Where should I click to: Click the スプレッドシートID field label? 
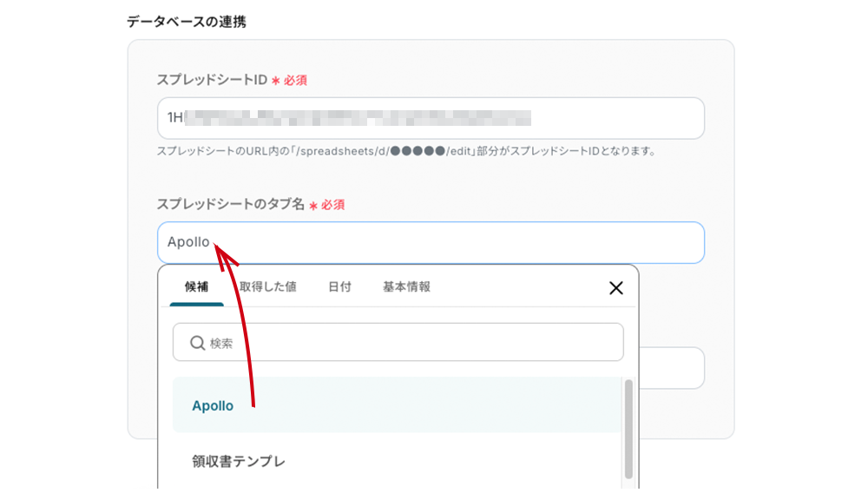tap(212, 80)
